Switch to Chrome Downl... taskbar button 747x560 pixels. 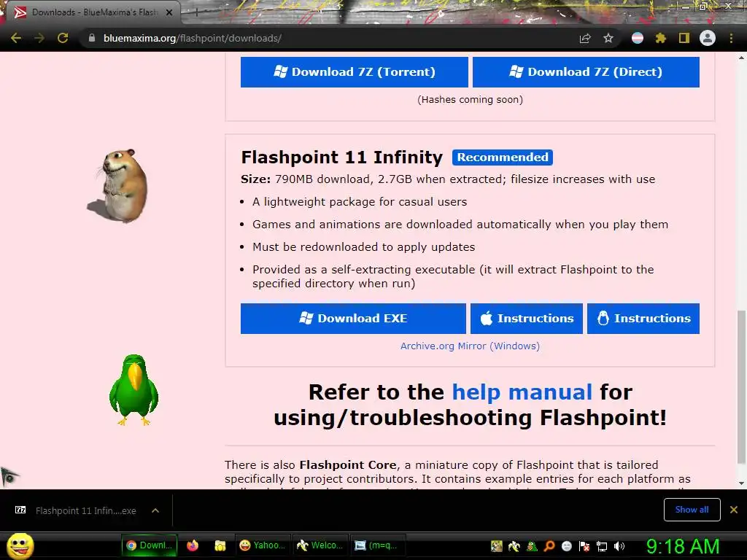(150, 545)
